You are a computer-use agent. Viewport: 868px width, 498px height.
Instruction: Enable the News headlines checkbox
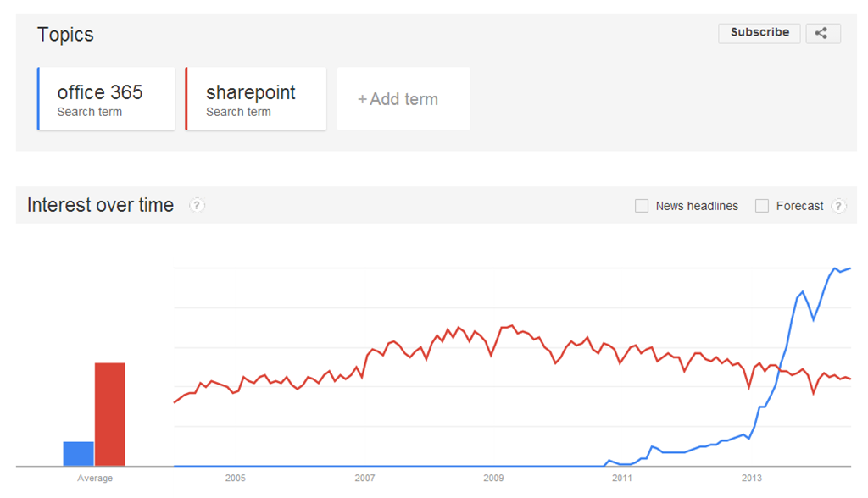point(642,206)
